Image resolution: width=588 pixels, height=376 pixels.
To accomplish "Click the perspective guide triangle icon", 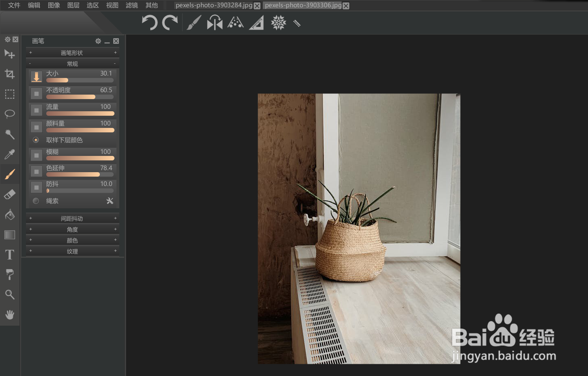I will 235,22.
